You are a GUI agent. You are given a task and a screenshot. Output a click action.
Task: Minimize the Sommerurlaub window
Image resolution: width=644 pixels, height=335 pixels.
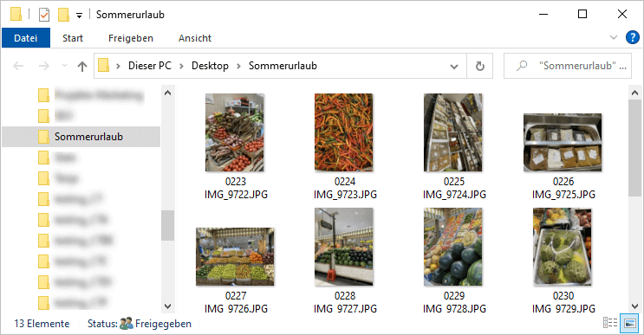point(543,15)
